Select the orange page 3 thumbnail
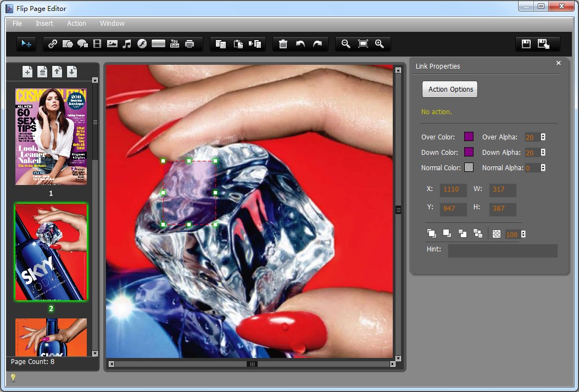 coord(51,337)
